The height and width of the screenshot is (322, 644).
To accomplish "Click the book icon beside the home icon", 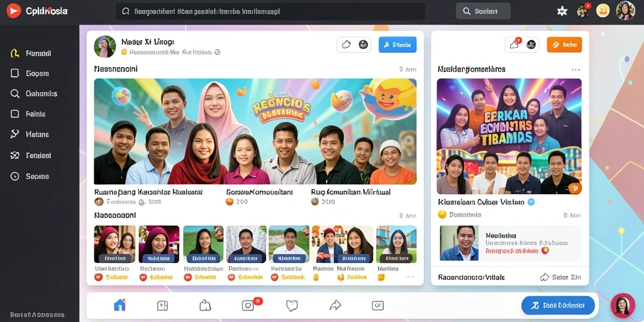I will tap(163, 305).
